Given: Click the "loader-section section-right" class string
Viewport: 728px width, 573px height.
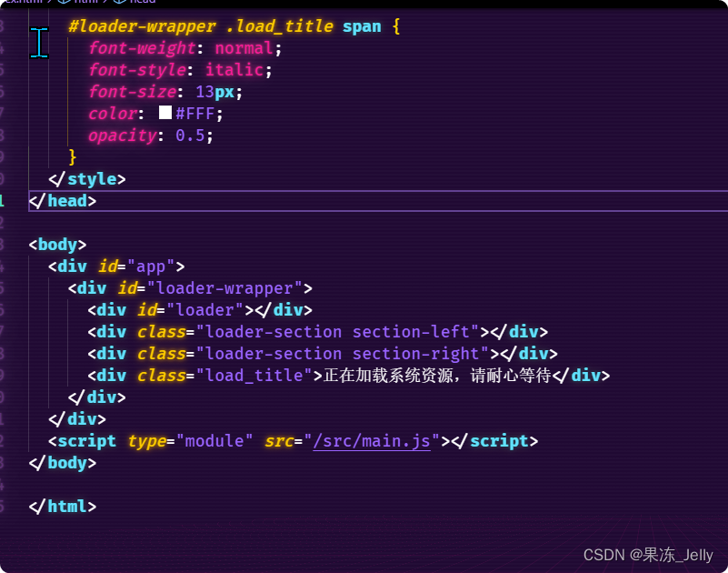Looking at the screenshot, I should tap(343, 354).
